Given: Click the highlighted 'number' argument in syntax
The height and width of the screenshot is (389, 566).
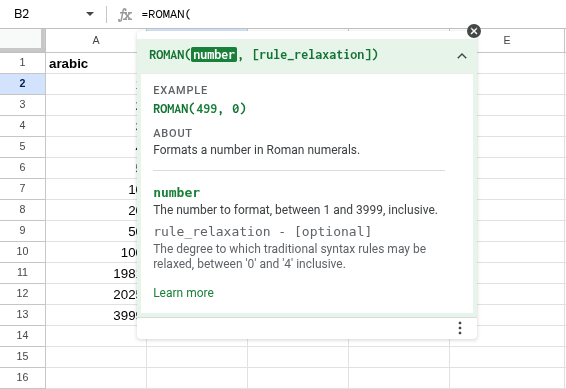Looking at the screenshot, I should point(214,54).
